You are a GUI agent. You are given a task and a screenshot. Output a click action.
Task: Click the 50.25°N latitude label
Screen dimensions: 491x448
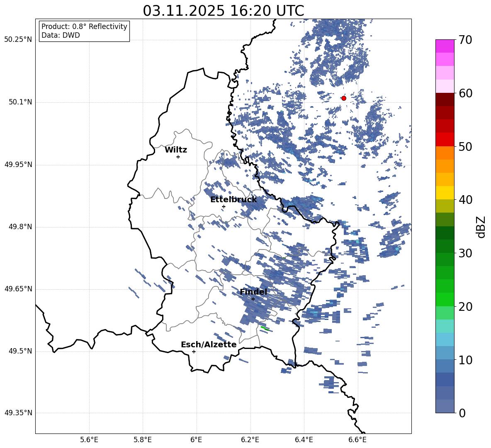[x=18, y=40]
